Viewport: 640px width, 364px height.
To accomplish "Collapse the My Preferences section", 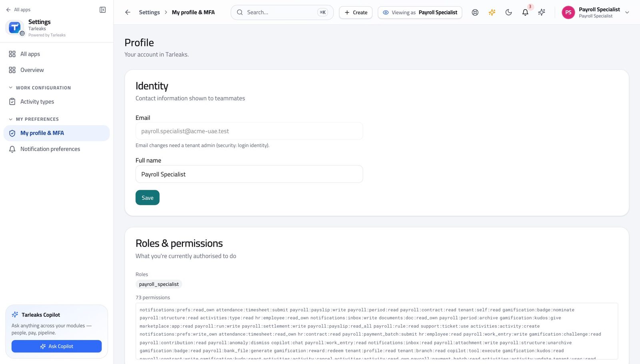I will click(34, 119).
